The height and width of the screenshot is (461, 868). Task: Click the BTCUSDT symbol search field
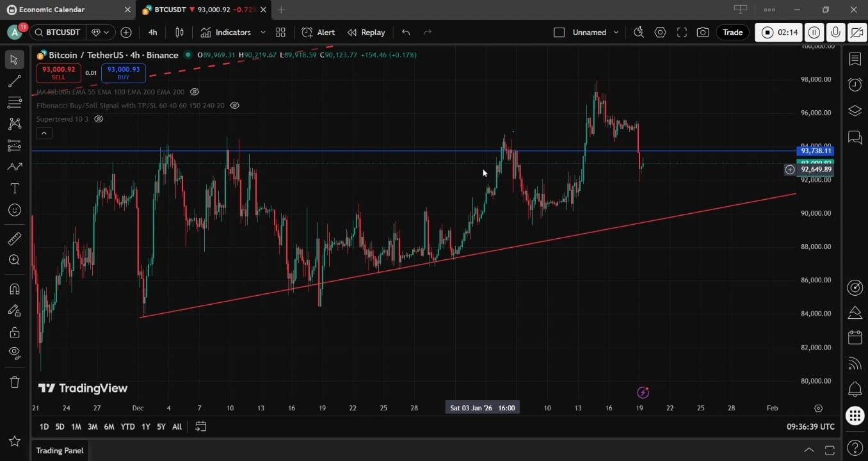tap(57, 33)
